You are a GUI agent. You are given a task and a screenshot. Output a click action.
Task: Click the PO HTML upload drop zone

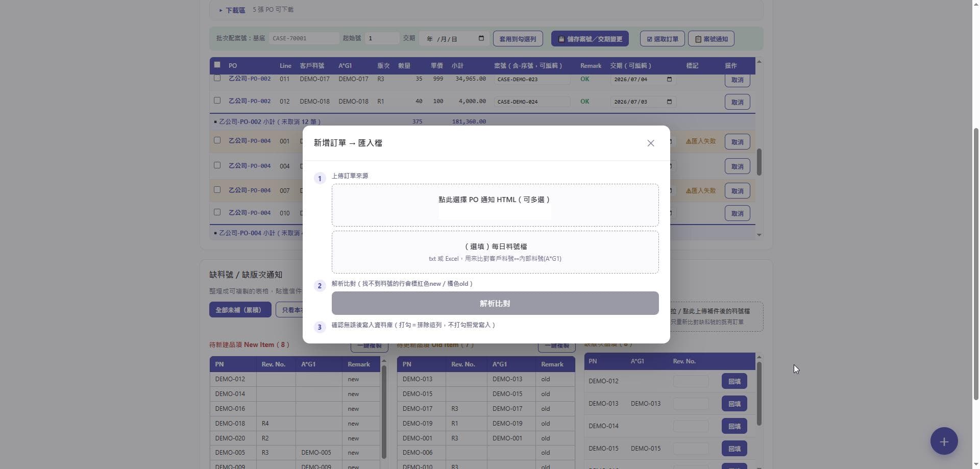click(495, 205)
